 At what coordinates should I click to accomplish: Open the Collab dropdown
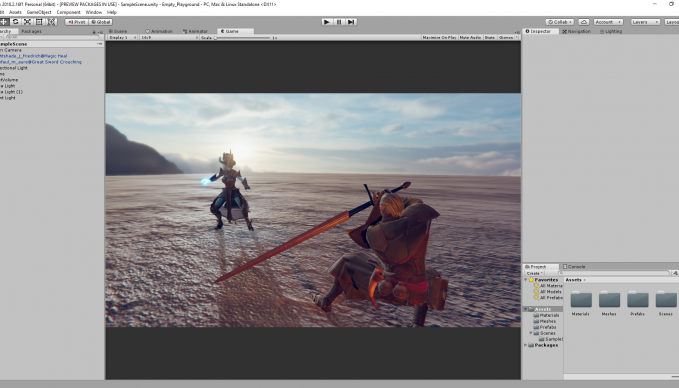[559, 22]
